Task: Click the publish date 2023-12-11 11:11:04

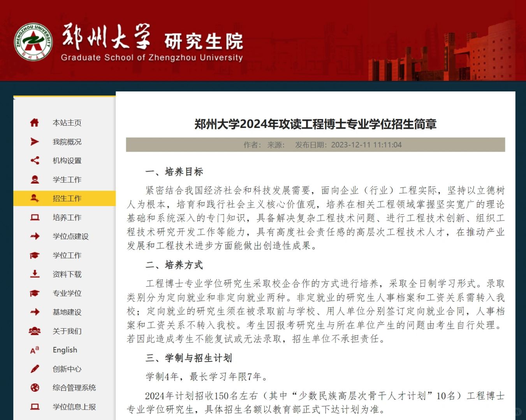Action: [x=366, y=145]
